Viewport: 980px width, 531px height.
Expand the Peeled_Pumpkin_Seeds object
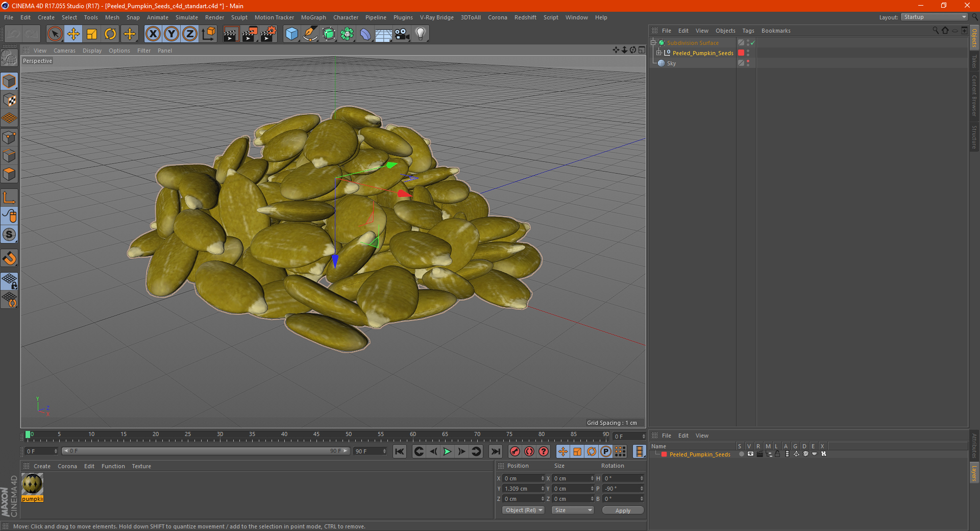[659, 53]
